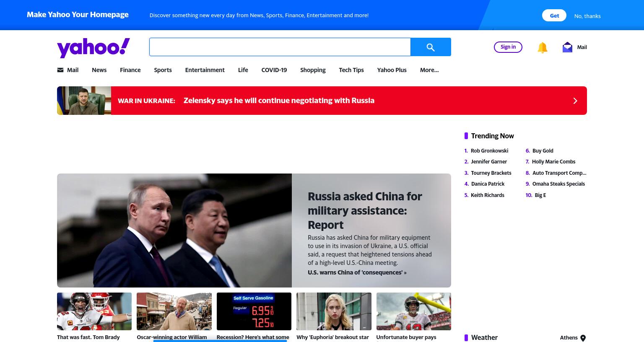Open the Finance section
The image size is (644, 342).
tap(130, 70)
